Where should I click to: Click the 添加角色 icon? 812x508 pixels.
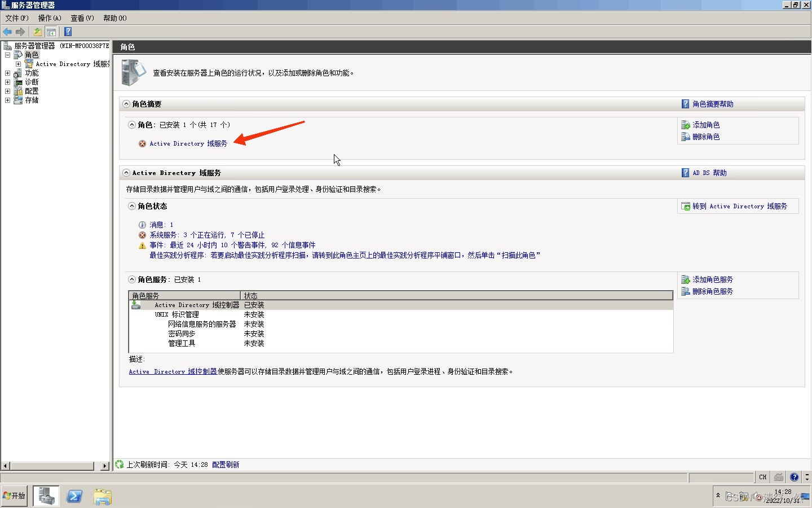tap(686, 125)
